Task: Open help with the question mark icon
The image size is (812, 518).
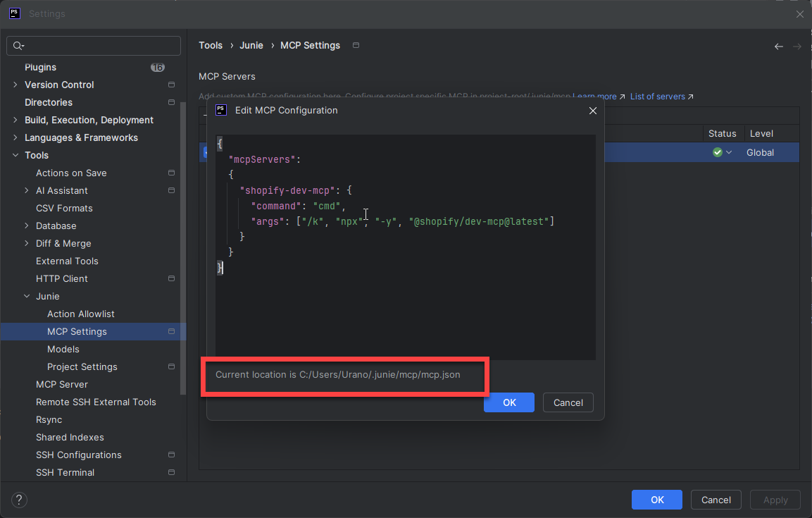Action: 19,500
